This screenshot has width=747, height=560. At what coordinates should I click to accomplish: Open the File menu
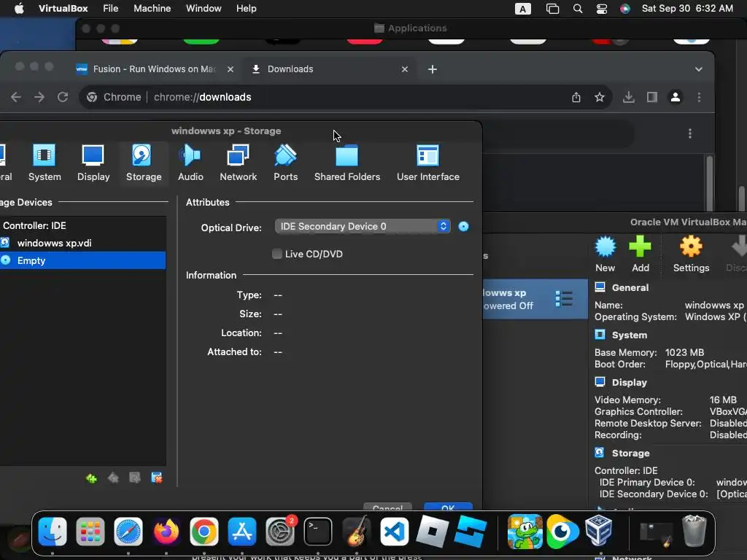[111, 8]
